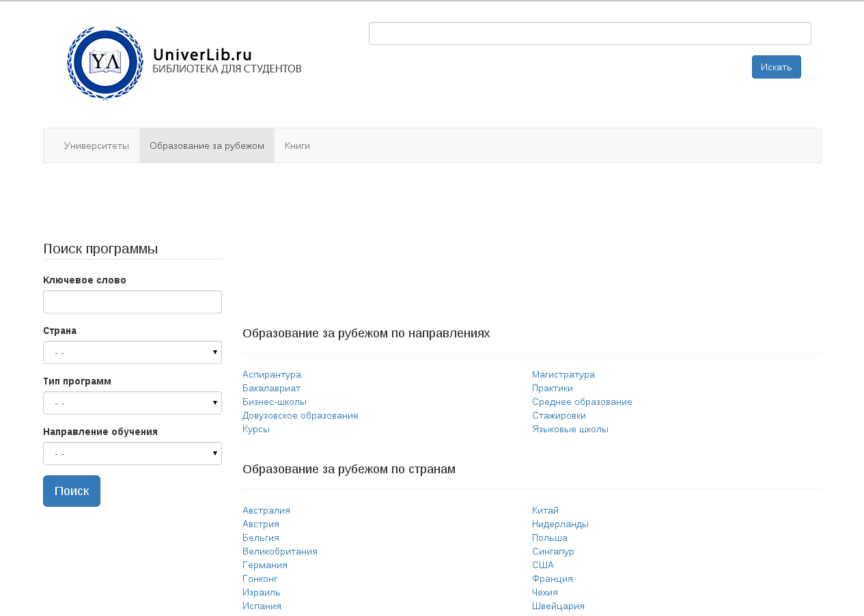The image size is (864, 616).
Task: Click the UniverLib.ru logo
Action: [x=184, y=64]
